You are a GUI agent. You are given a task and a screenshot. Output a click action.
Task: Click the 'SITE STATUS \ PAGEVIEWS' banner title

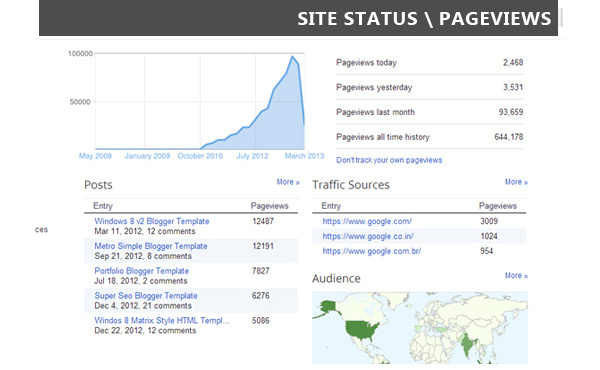click(424, 19)
